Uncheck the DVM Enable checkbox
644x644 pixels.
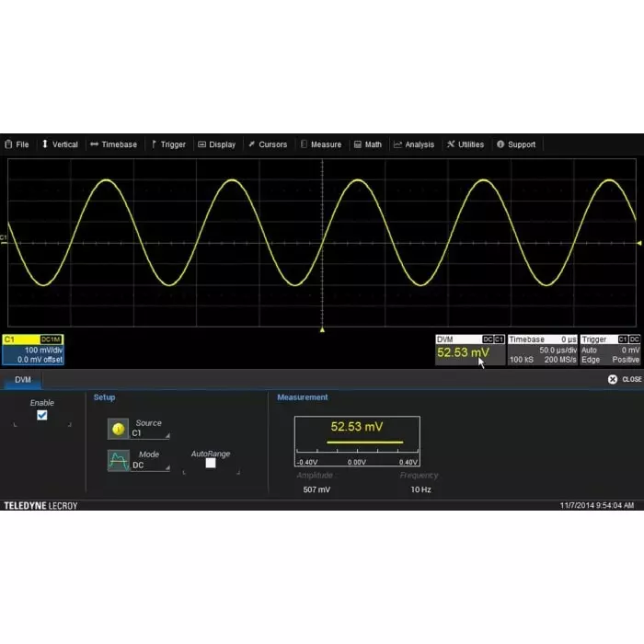point(42,415)
